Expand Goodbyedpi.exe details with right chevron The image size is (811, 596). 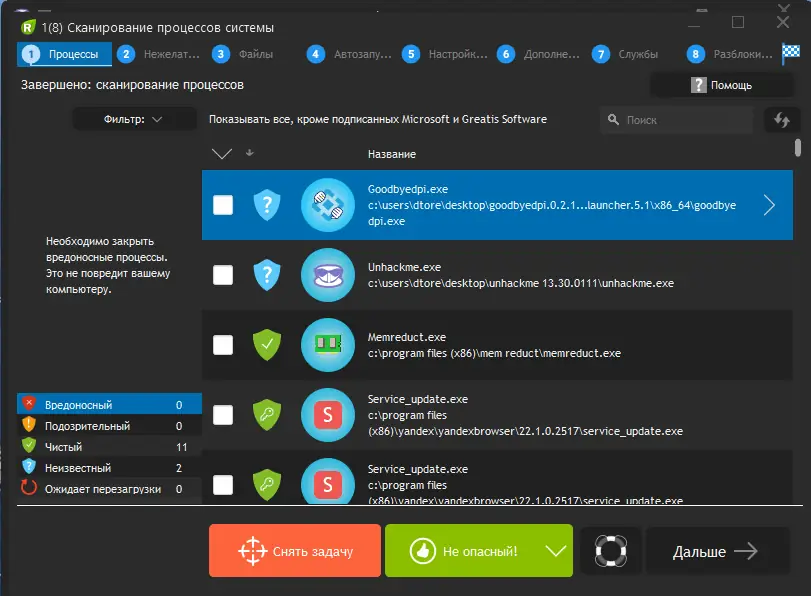[x=769, y=205]
